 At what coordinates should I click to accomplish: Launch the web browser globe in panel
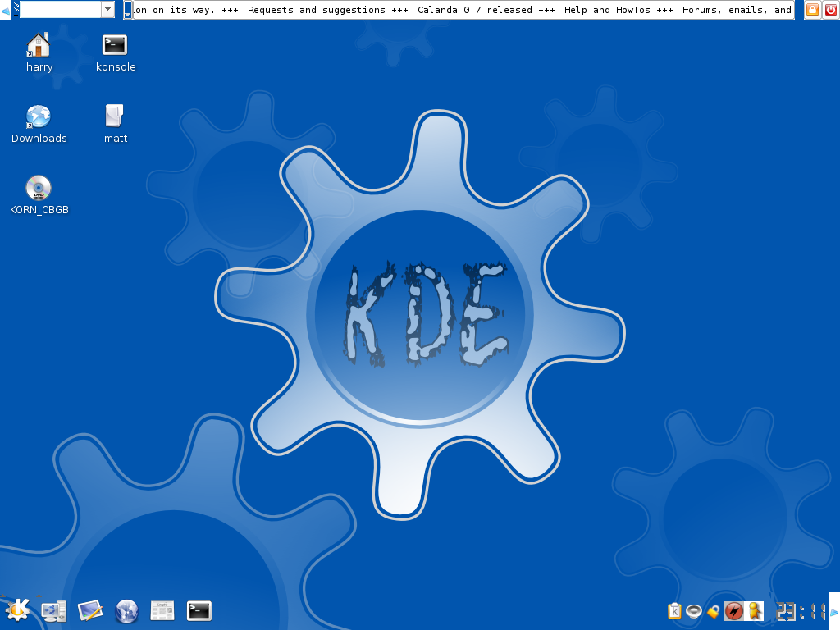pyautogui.click(x=126, y=611)
